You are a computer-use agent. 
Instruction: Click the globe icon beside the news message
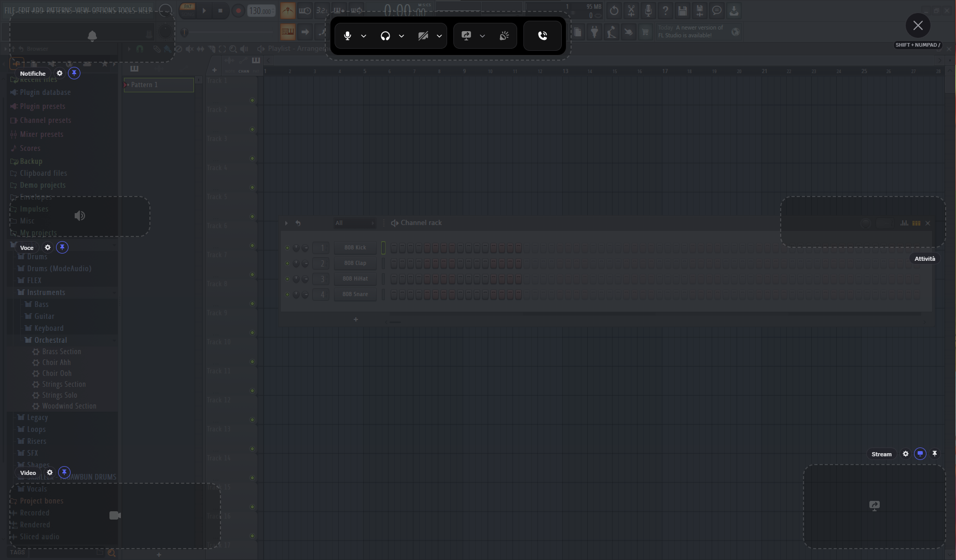736,32
